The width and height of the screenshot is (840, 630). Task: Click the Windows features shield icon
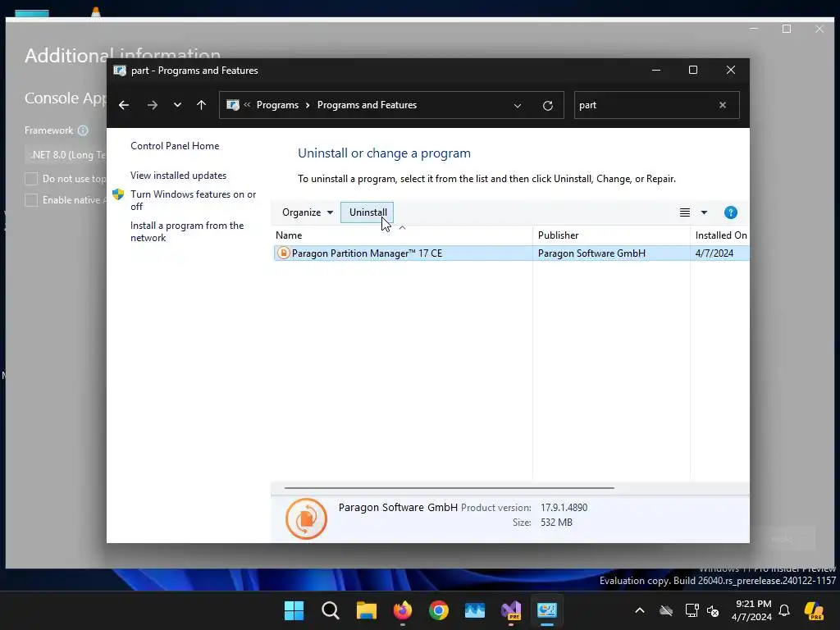(x=118, y=194)
